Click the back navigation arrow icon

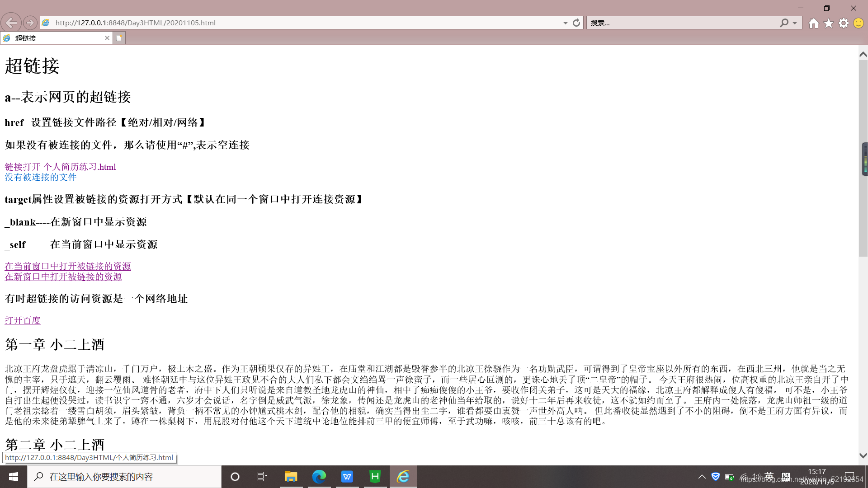11,23
